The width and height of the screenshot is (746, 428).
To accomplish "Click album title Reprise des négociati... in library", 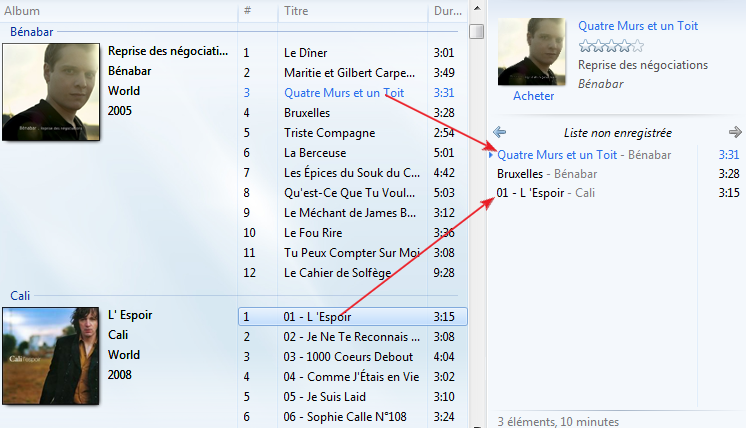I will click(168, 51).
